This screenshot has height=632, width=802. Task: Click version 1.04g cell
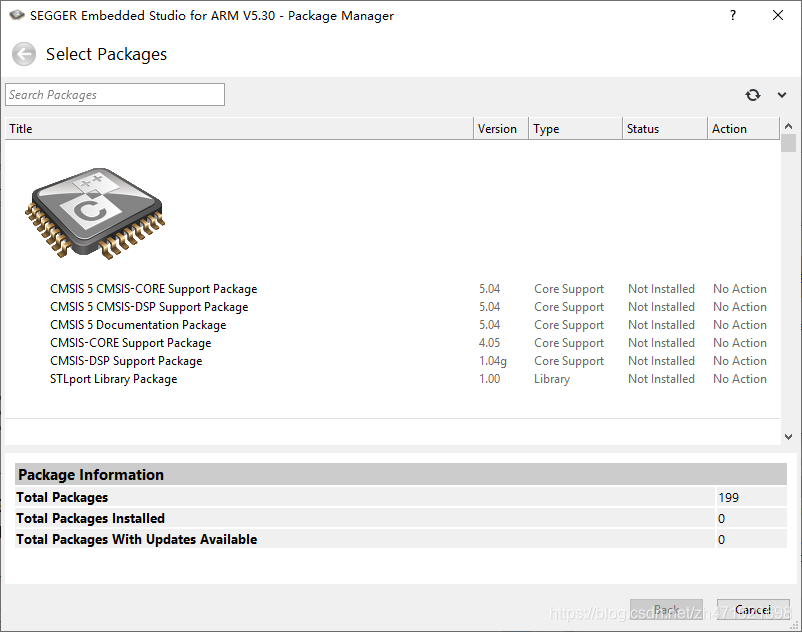[493, 361]
